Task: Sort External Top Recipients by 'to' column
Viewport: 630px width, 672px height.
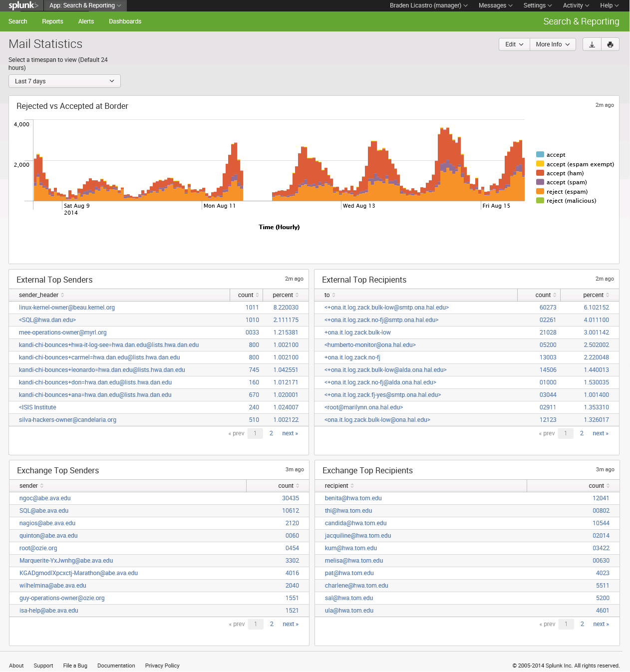Action: (x=330, y=295)
